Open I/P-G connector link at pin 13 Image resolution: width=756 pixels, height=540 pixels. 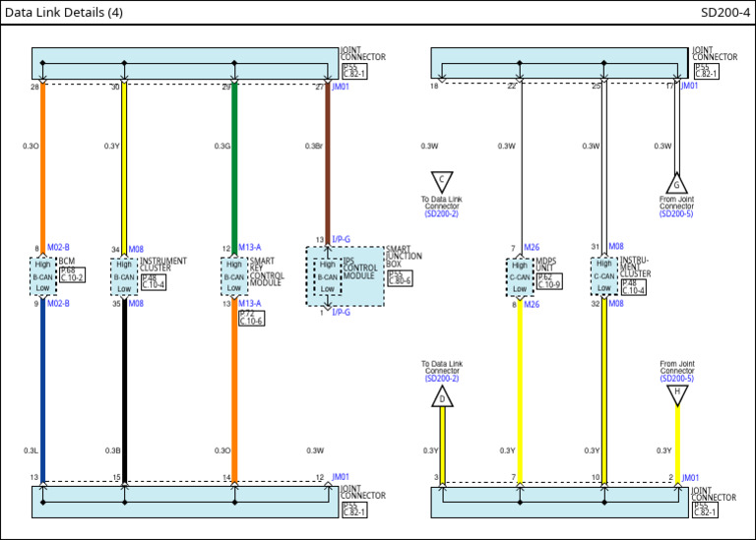point(342,239)
